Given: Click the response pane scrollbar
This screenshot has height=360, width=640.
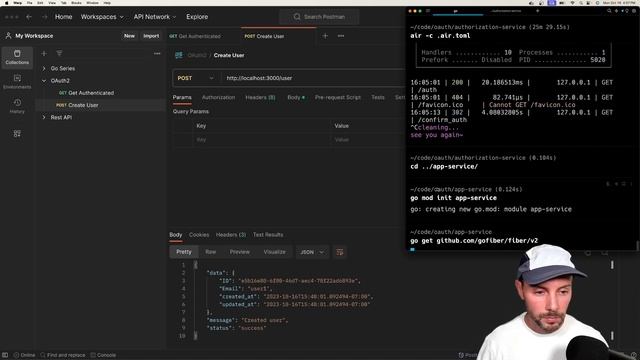Looking at the screenshot, I should [612, 300].
